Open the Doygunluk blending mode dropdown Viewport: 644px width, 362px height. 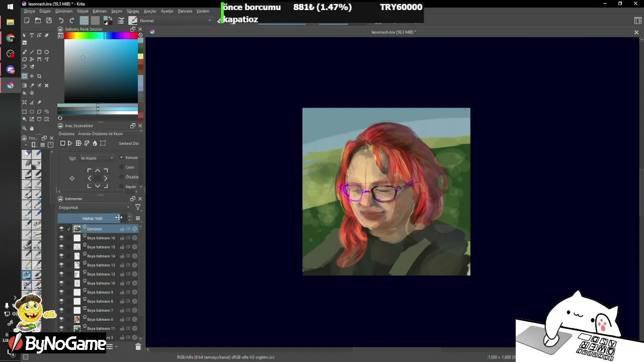coord(94,207)
